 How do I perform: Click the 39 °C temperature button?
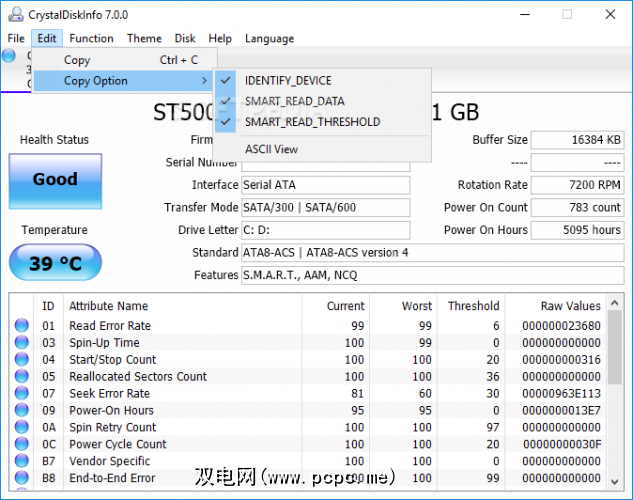point(54,263)
